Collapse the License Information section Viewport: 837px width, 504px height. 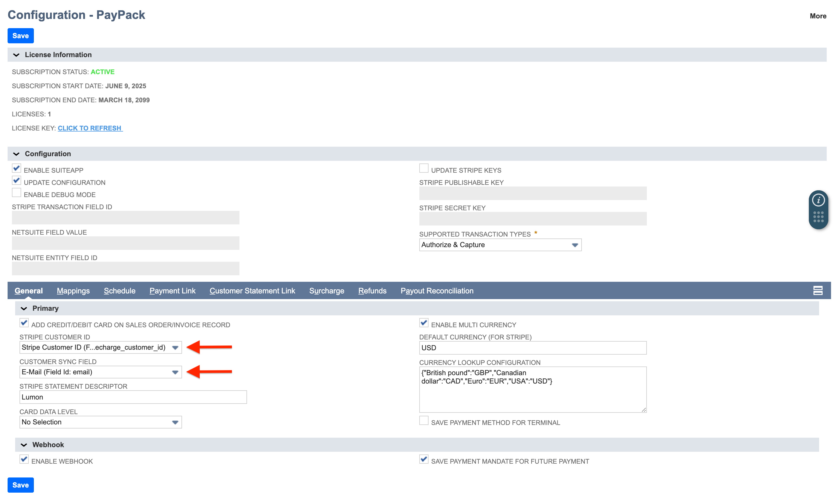[16, 55]
